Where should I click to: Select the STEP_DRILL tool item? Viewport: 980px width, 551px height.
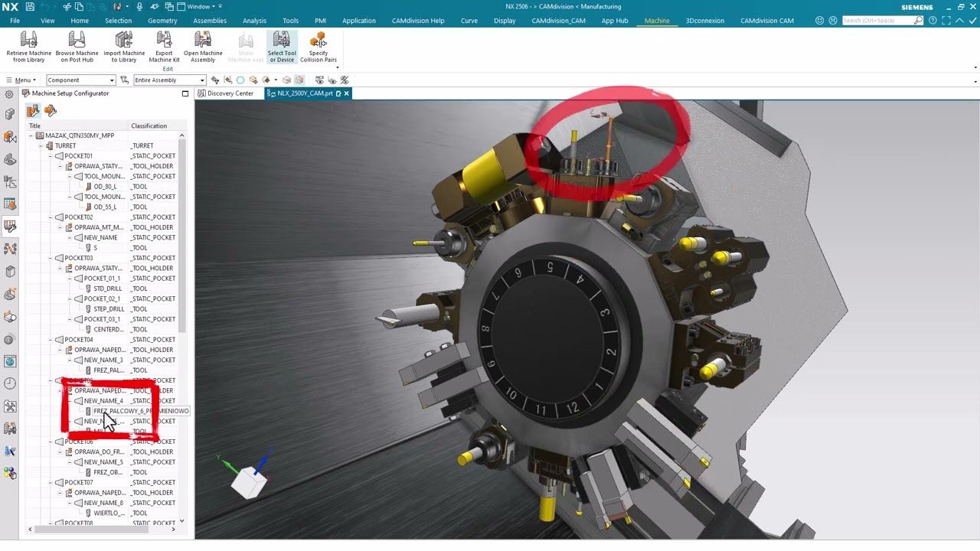(108, 309)
